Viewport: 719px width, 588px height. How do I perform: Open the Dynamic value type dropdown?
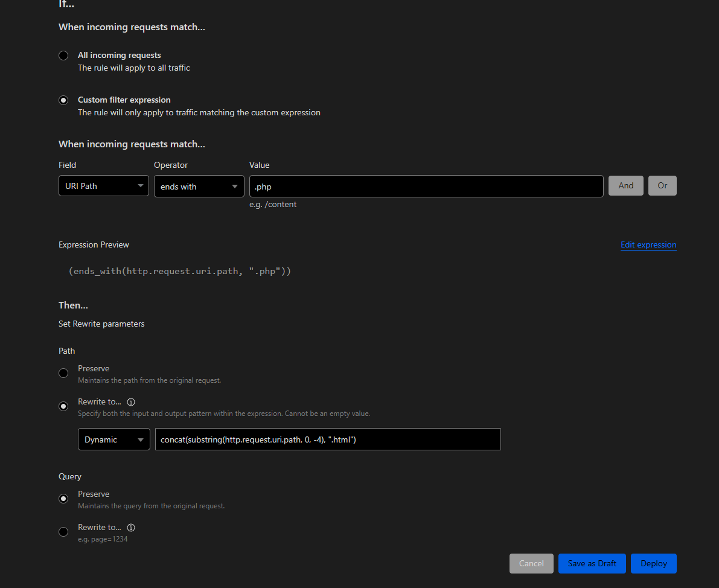pos(113,439)
